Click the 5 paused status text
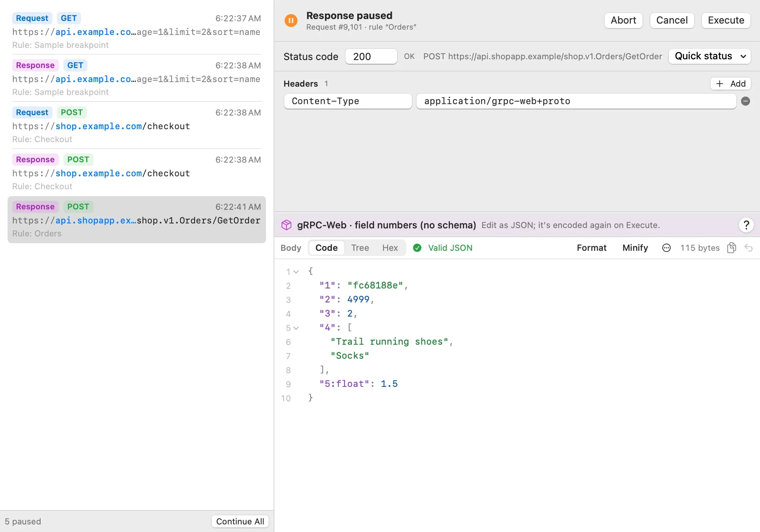760x532 pixels. click(x=23, y=521)
